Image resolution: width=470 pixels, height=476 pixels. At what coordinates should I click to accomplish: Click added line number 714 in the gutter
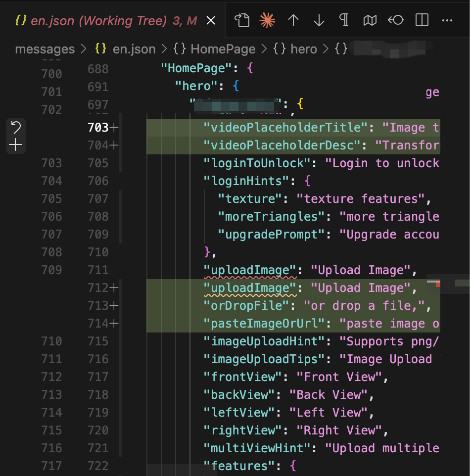click(98, 323)
